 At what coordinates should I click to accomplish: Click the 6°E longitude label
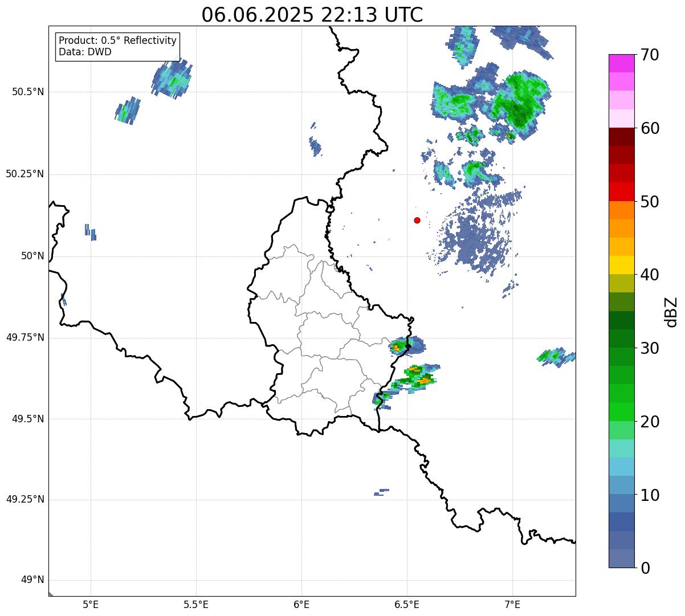[301, 604]
